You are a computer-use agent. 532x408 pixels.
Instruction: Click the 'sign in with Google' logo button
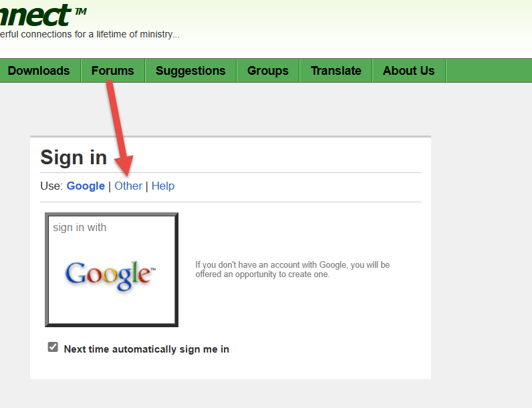coord(112,270)
